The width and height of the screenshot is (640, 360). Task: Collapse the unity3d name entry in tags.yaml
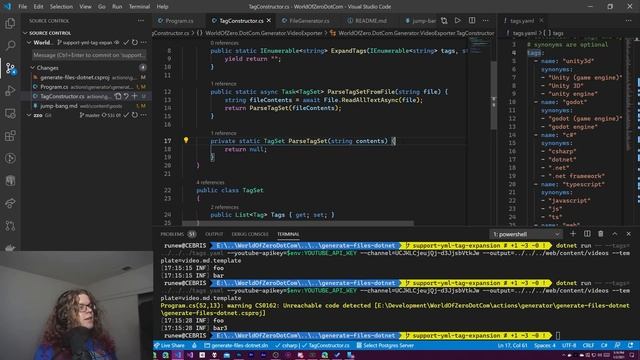click(536, 61)
